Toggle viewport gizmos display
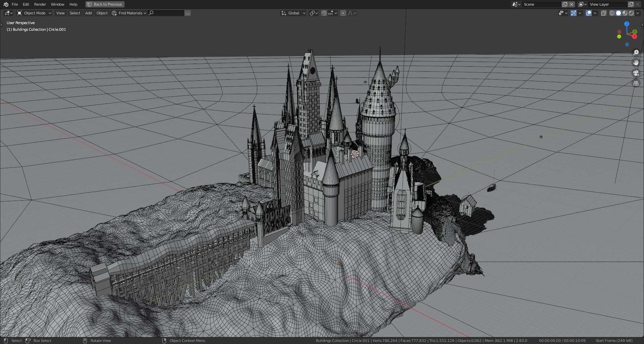The height and width of the screenshot is (344, 644). (574, 13)
